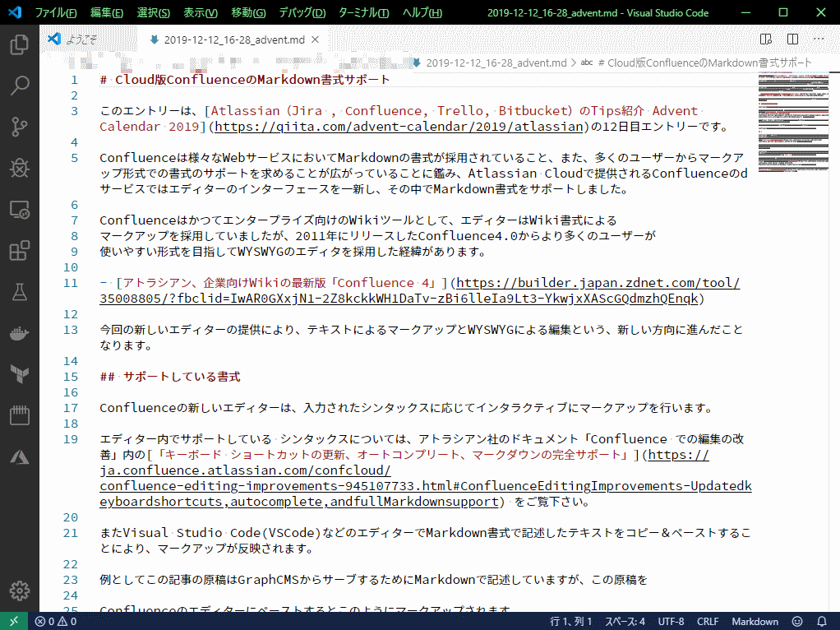Viewport: 840px width, 630px height.
Task: Click the heading text on line 1
Action: pyautogui.click(x=245, y=79)
